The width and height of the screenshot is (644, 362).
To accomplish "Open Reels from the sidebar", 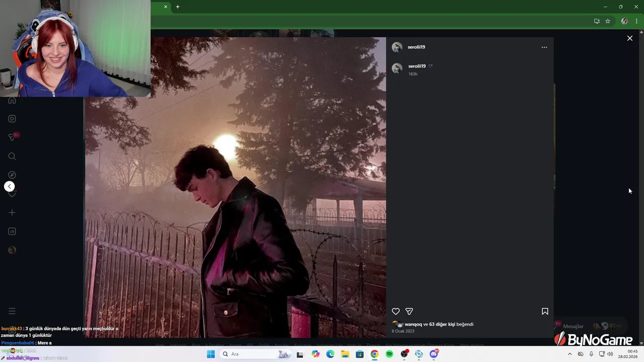I will [x=12, y=119].
